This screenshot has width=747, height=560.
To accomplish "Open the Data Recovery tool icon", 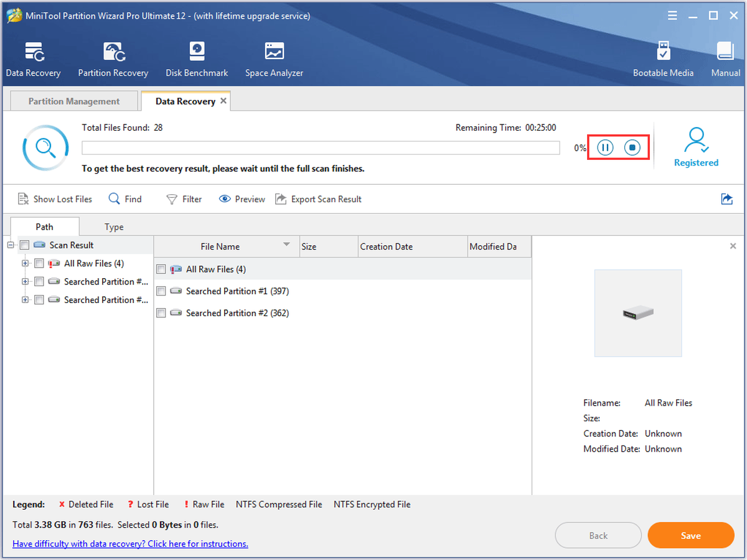I will (33, 52).
